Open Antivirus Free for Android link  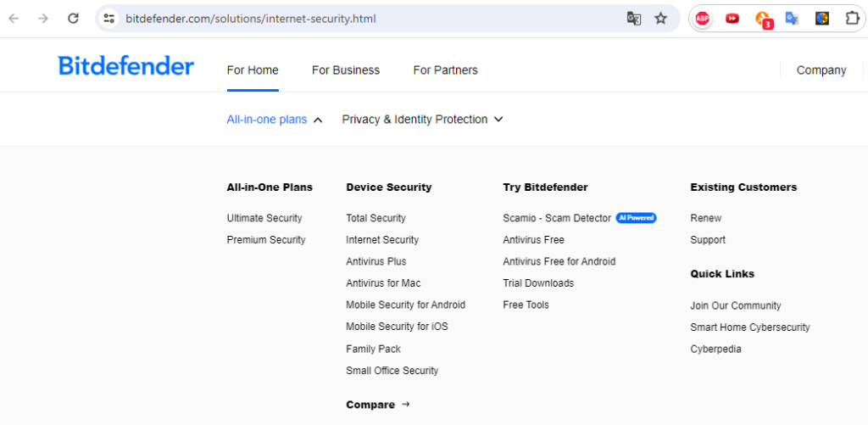tap(559, 261)
